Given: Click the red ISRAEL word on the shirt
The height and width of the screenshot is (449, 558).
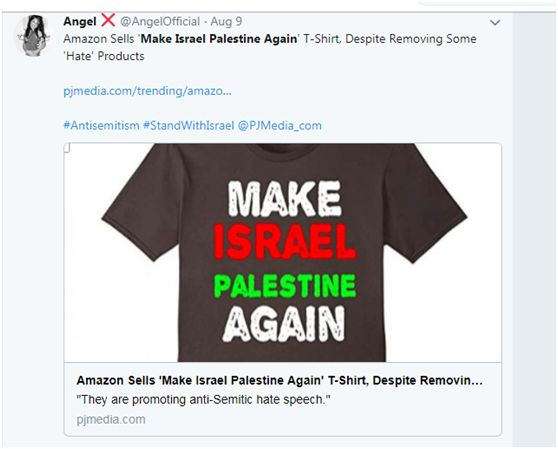Looking at the screenshot, I should [284, 242].
